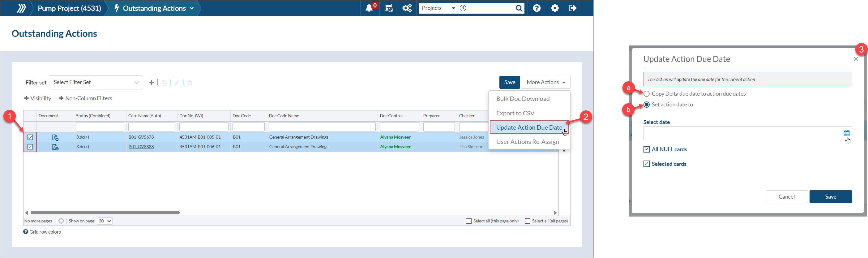The width and height of the screenshot is (868, 258).
Task: Click the help question mark icon
Action: point(537,8)
